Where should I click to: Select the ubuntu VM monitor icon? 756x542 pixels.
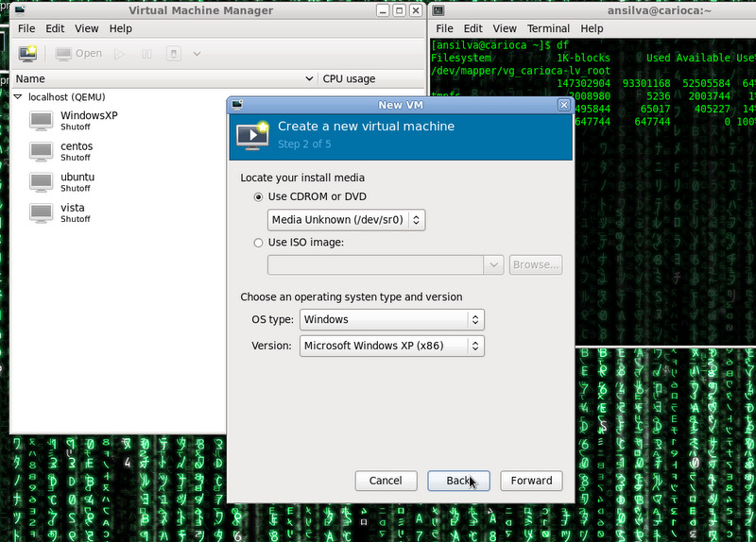(x=42, y=181)
